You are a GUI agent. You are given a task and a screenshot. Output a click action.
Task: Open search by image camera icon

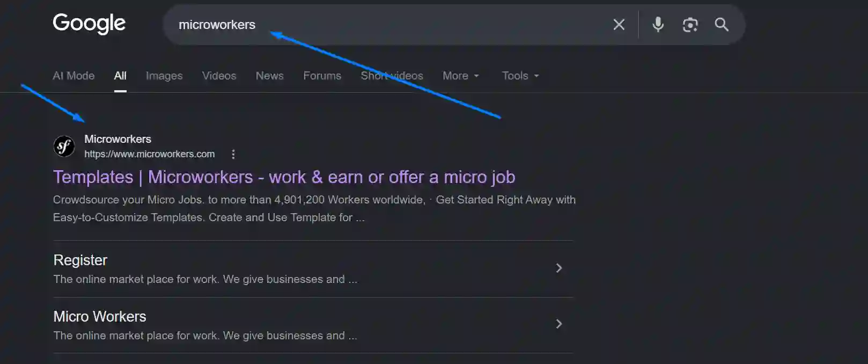point(690,25)
